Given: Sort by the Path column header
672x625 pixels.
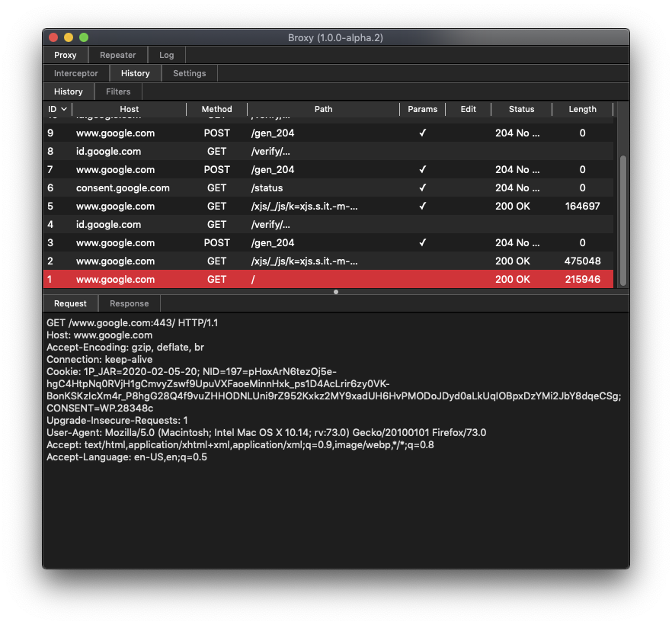Looking at the screenshot, I should (324, 109).
